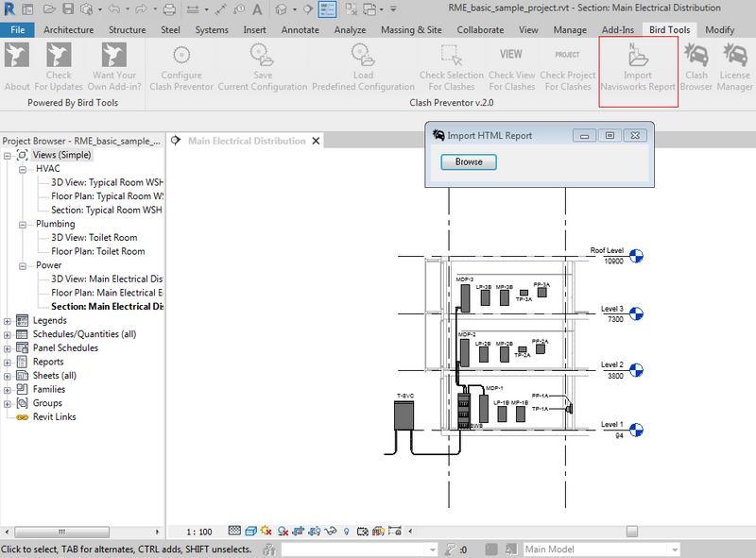Screen dimensions: 756x558
Task: Click the Save disk icon in quick access toolbar
Action: point(68,9)
